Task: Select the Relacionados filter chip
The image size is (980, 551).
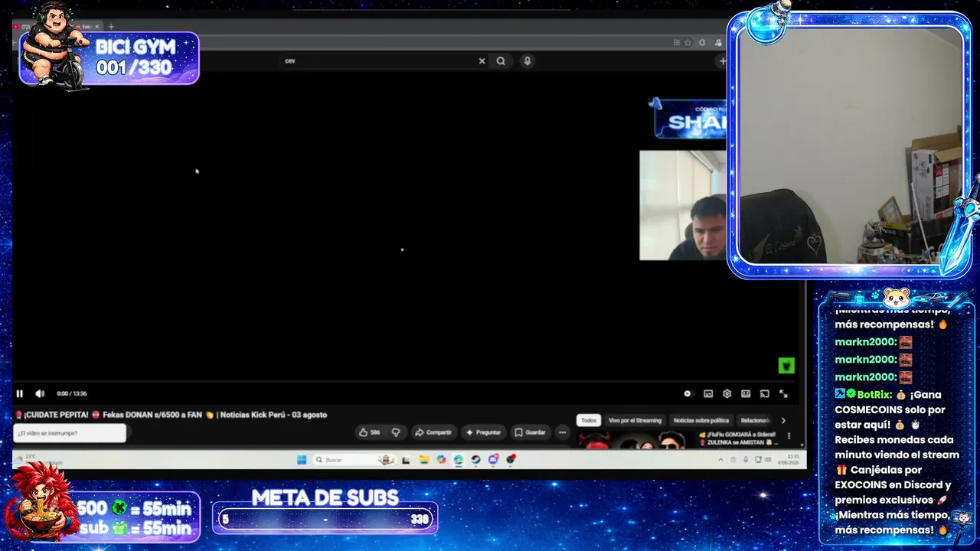Action: click(756, 420)
